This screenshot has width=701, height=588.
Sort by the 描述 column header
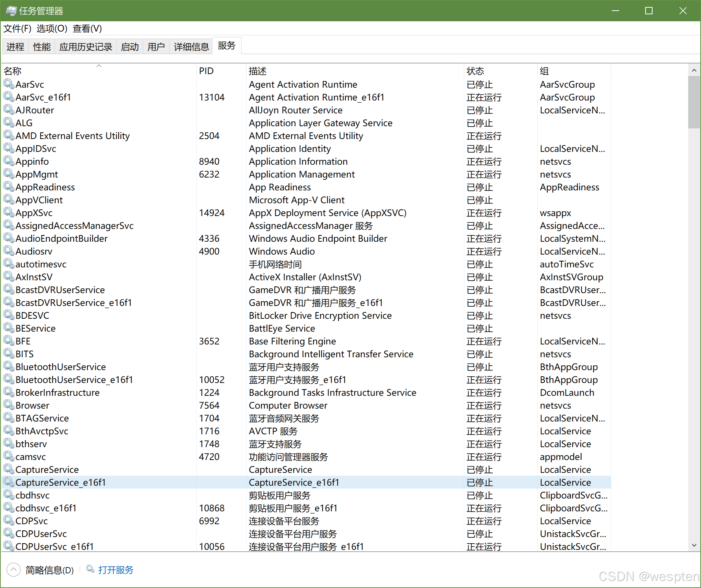pyautogui.click(x=355, y=71)
